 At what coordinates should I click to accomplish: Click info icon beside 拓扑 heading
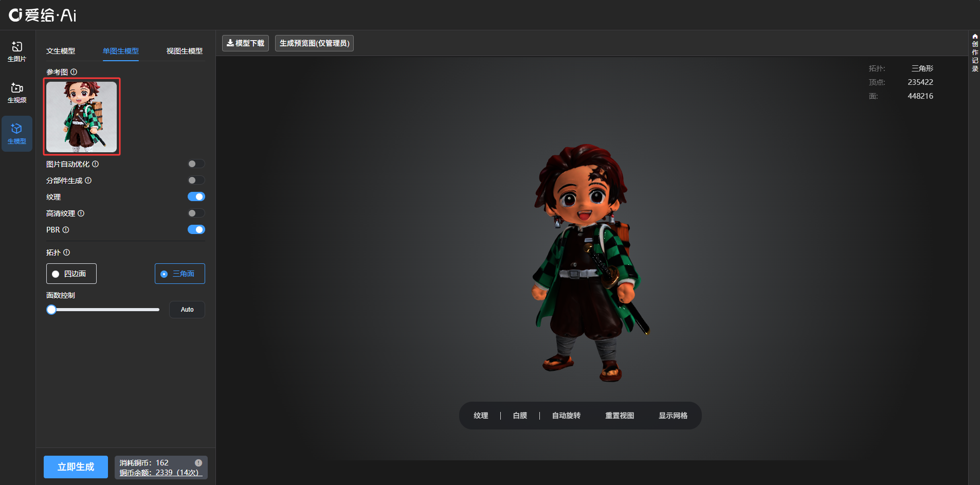click(x=67, y=253)
